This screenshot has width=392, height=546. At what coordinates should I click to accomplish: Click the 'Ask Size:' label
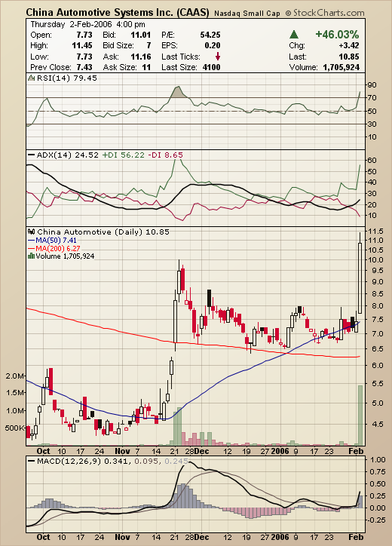pos(119,67)
